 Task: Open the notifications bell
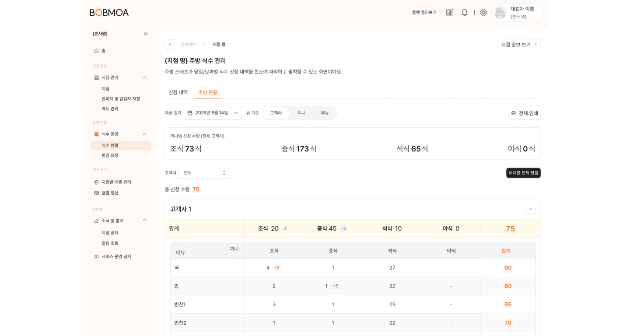(x=465, y=13)
